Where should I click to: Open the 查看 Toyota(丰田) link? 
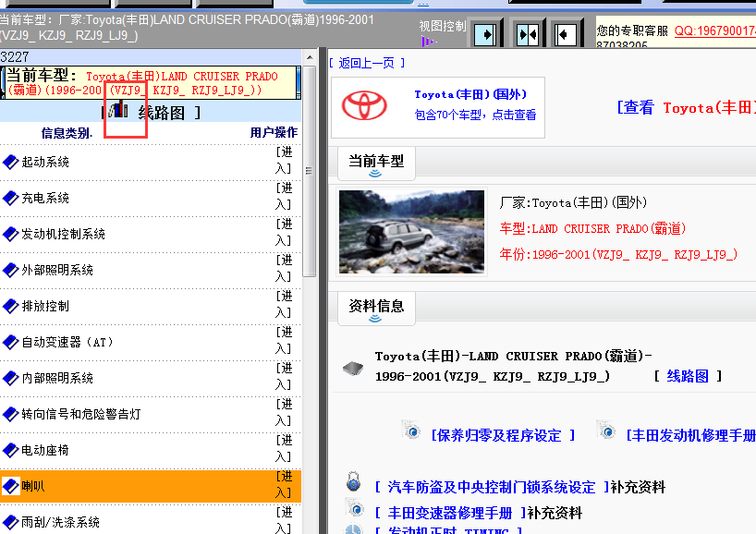[x=687, y=107]
